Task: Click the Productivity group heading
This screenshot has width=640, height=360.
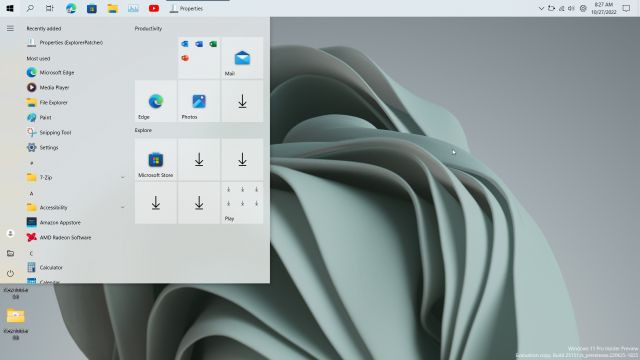Action: point(148,29)
